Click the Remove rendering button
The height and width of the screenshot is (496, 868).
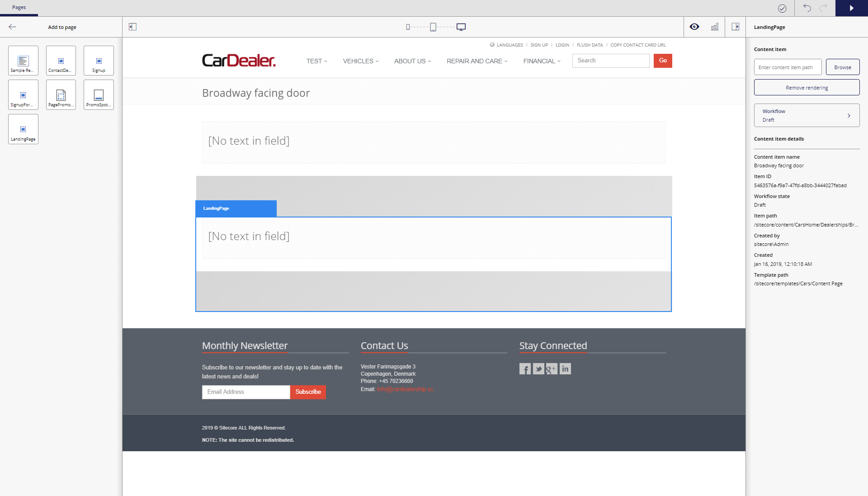[807, 88]
